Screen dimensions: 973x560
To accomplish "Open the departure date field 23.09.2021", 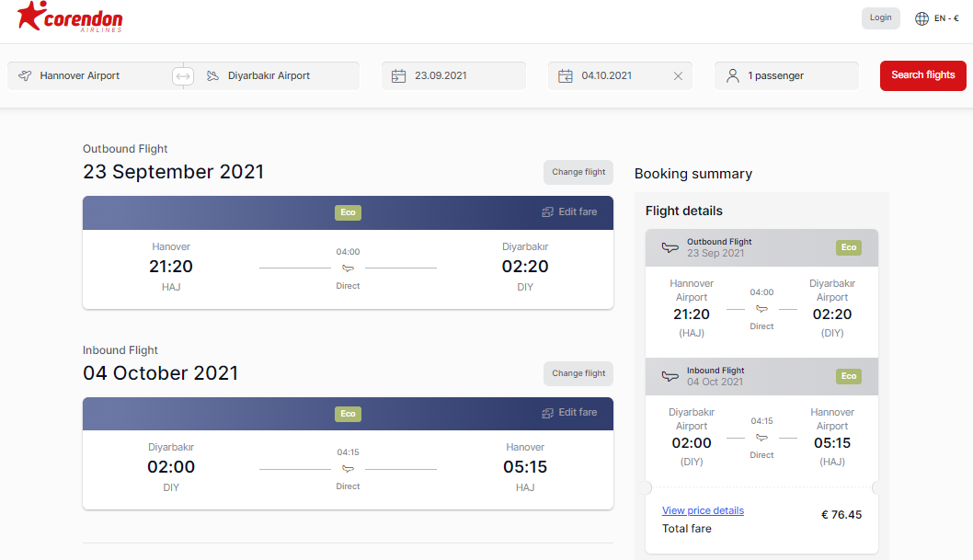I will pyautogui.click(x=453, y=75).
